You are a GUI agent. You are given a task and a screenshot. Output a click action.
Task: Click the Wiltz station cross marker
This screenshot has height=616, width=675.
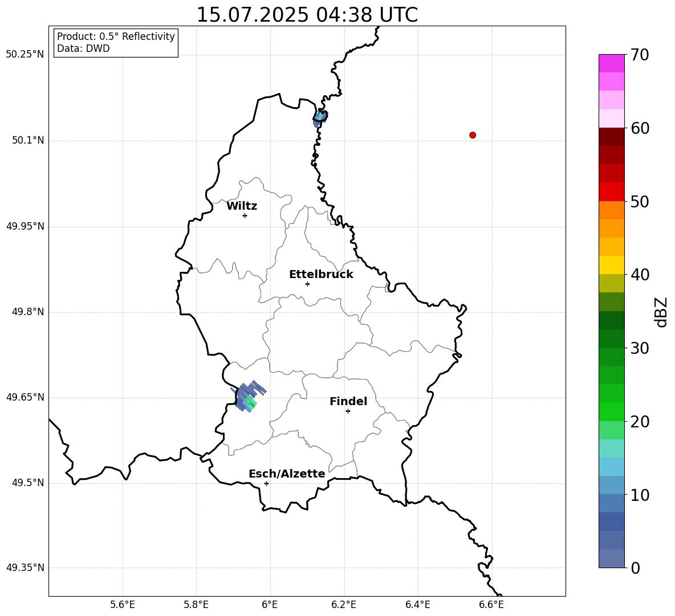coord(245,215)
